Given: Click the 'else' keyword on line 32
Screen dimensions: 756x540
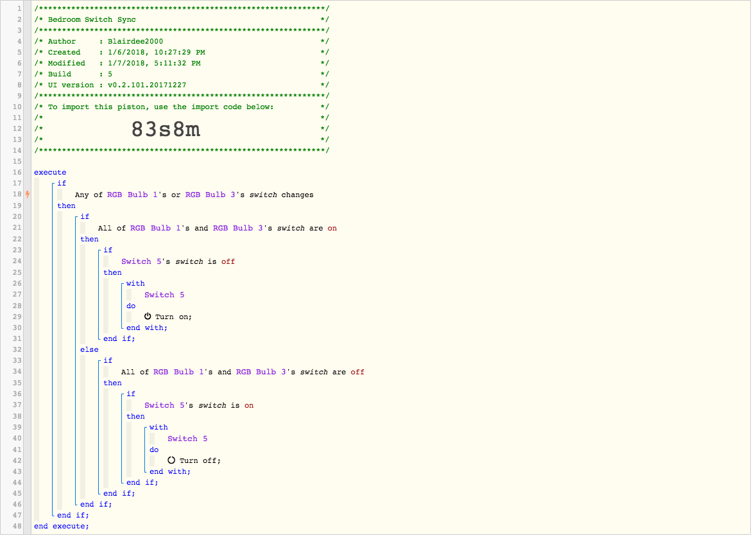Looking at the screenshot, I should [x=90, y=349].
